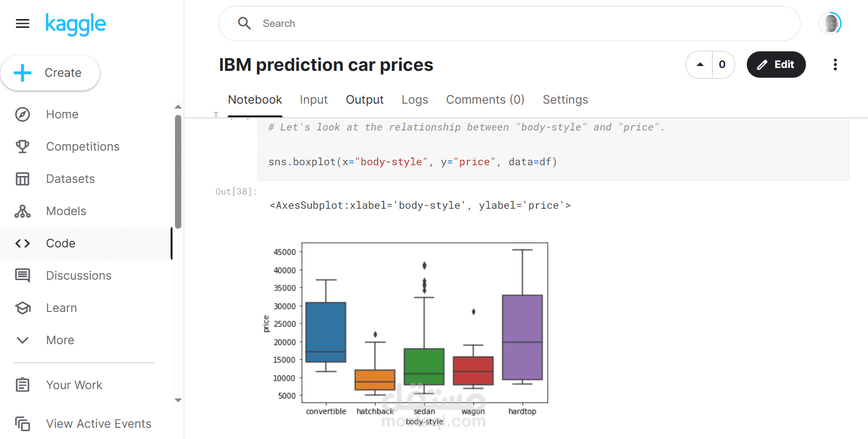Open Your Work clipboard icon
Screen dimensions: 868x439
22,385
